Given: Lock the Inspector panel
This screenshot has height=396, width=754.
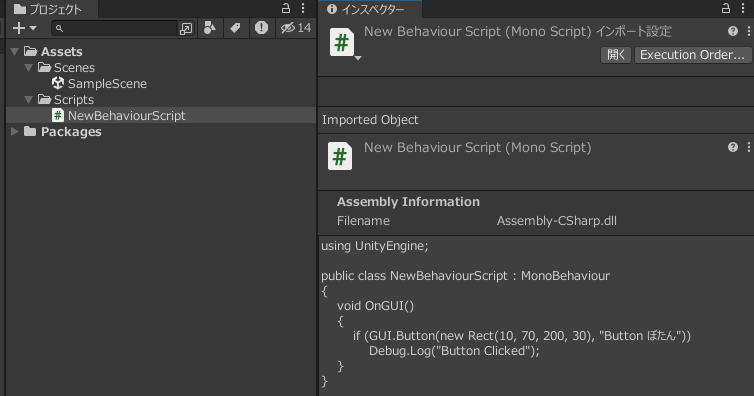Looking at the screenshot, I should [726, 8].
